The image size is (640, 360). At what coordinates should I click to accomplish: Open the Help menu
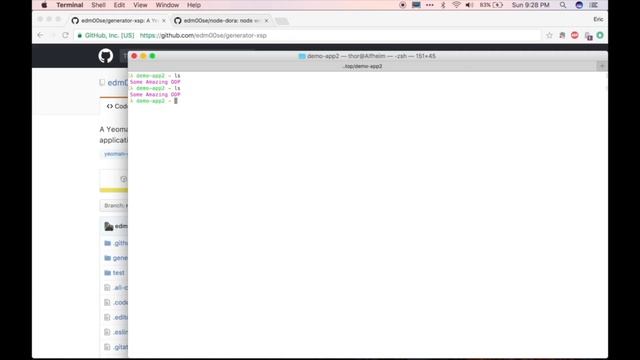pyautogui.click(x=193, y=5)
